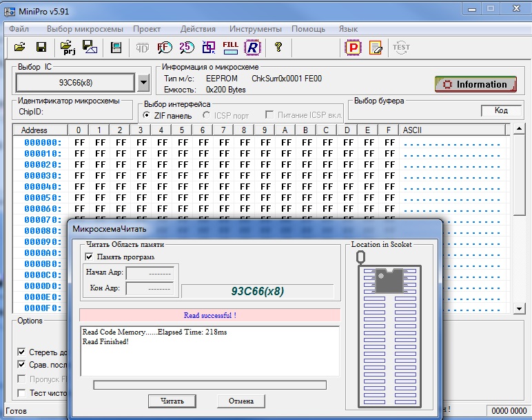
Task: Open help with the question mark icon
Action: [278, 47]
